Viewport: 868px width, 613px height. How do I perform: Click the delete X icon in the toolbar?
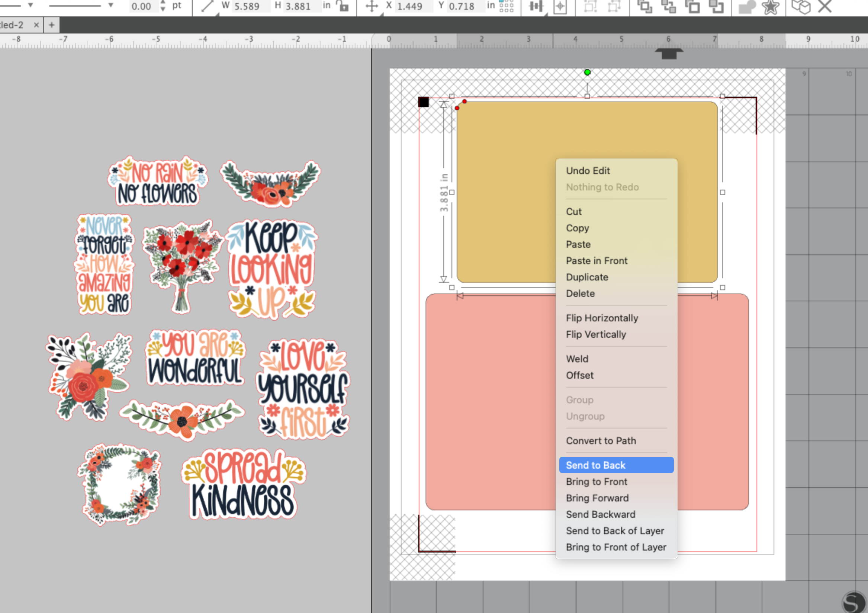click(x=825, y=6)
